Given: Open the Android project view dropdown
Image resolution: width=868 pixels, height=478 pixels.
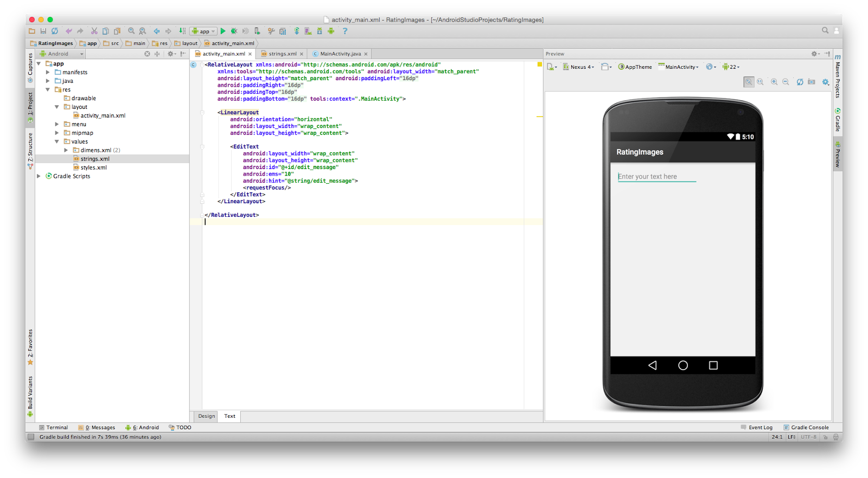Looking at the screenshot, I should pyautogui.click(x=61, y=54).
